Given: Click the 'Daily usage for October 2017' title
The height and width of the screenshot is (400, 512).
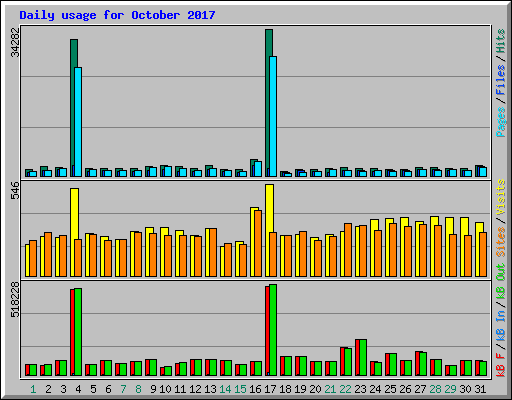Looking at the screenshot, I should [x=117, y=15].
